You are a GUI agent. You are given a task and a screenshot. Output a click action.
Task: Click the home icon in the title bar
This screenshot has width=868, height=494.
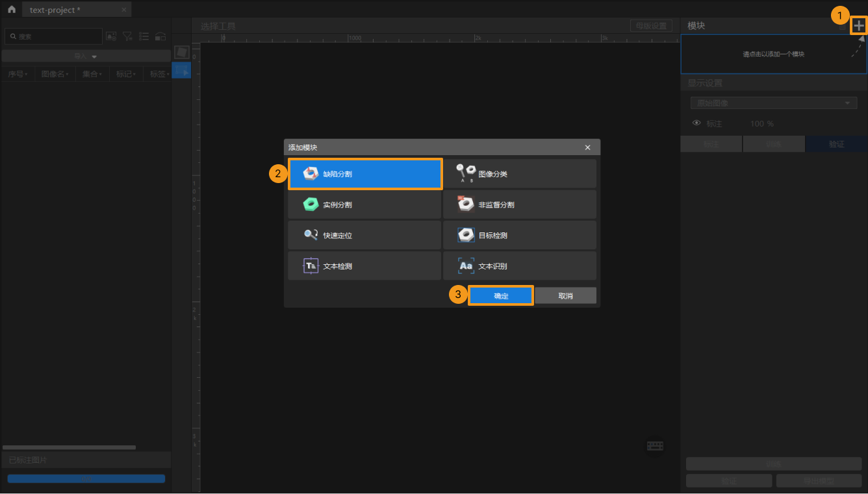[12, 10]
